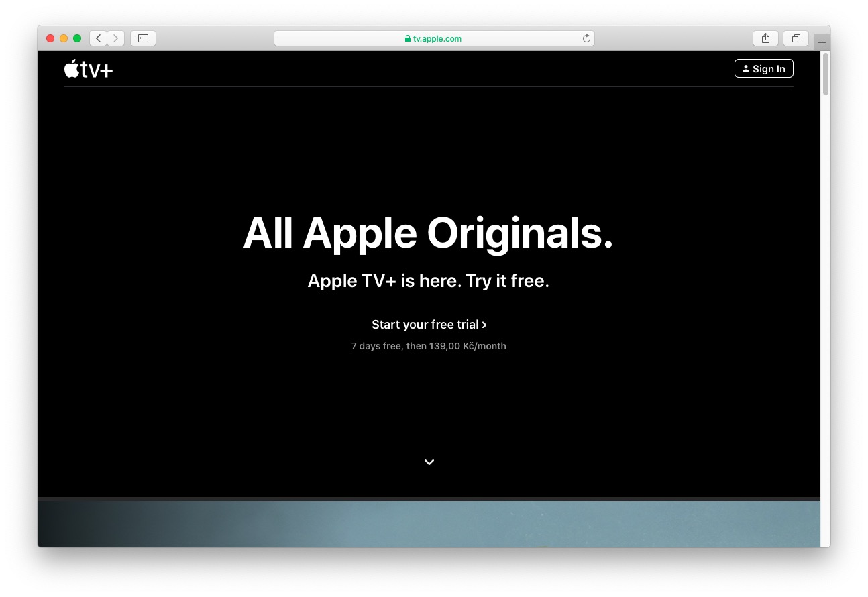Screen dimensions: 868x597
Task: Start your free trial link
Action: click(x=429, y=325)
